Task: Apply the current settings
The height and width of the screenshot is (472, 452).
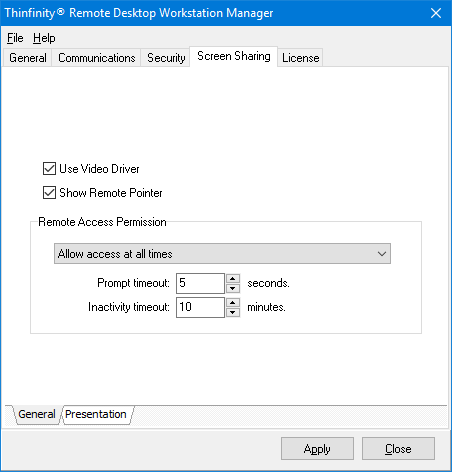Action: [317, 449]
